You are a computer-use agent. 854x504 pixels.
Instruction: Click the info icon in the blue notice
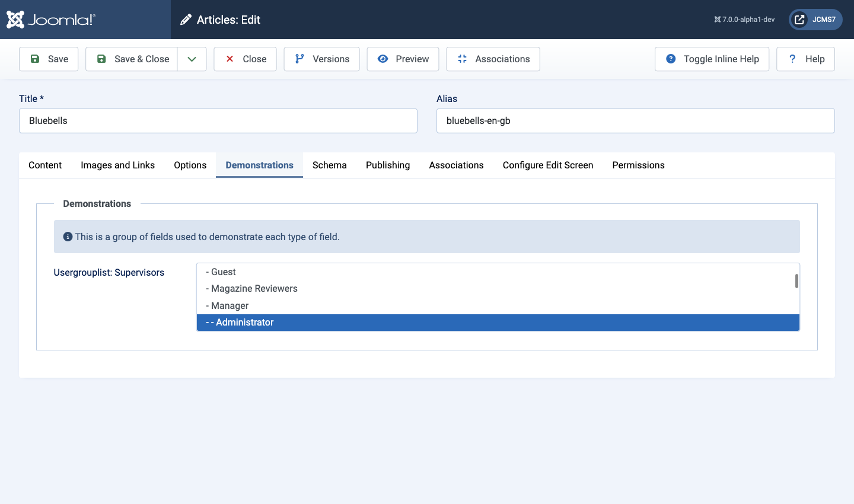coord(68,237)
